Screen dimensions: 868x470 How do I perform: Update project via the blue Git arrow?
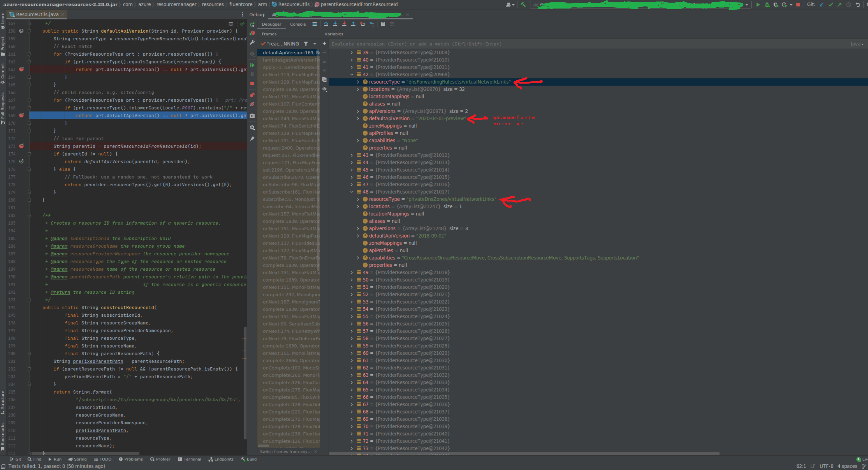click(821, 5)
